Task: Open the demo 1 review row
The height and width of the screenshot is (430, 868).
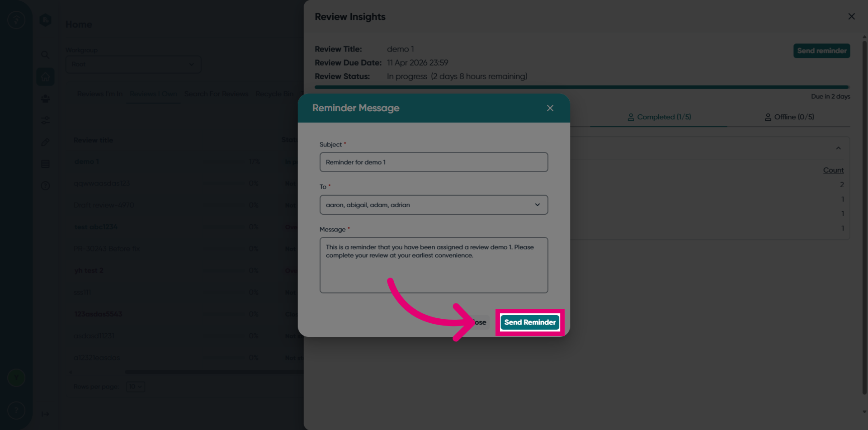Action: 86,162
